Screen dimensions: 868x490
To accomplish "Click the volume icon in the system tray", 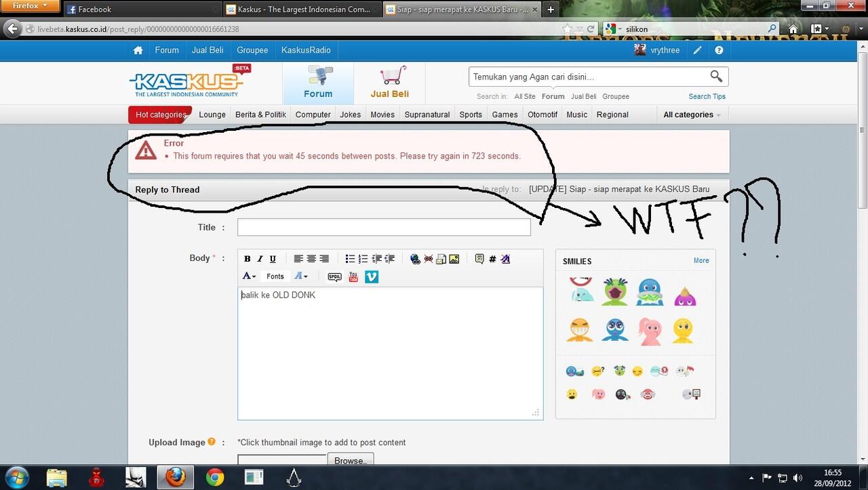I will (x=797, y=477).
